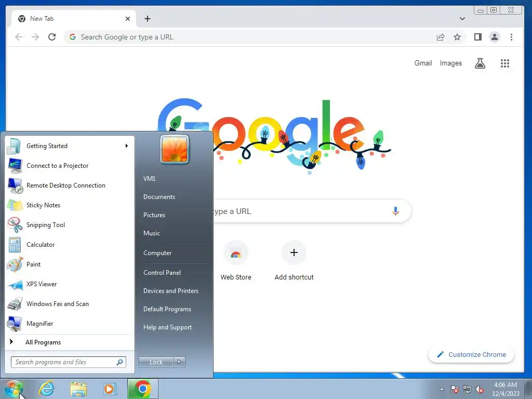Click Chrome forward arrow
This screenshot has width=532, height=399.
pyautogui.click(x=35, y=37)
